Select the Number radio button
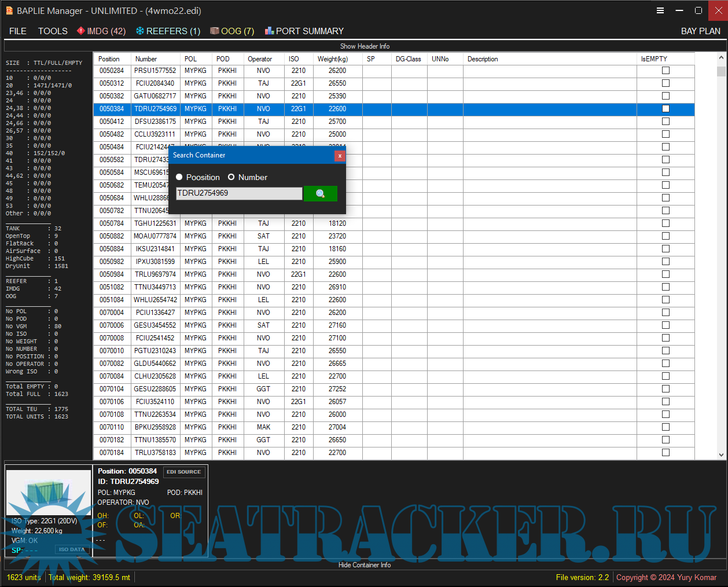The width and height of the screenshot is (728, 587). point(231,177)
